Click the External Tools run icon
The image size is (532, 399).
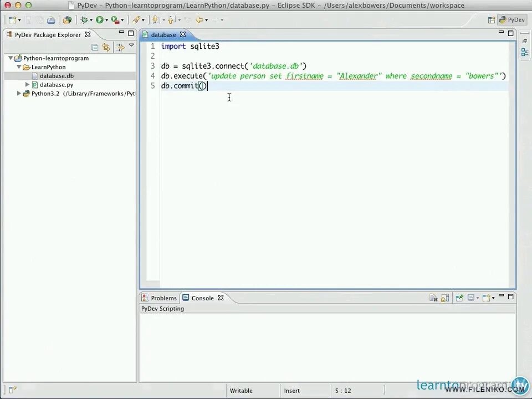coord(115,20)
